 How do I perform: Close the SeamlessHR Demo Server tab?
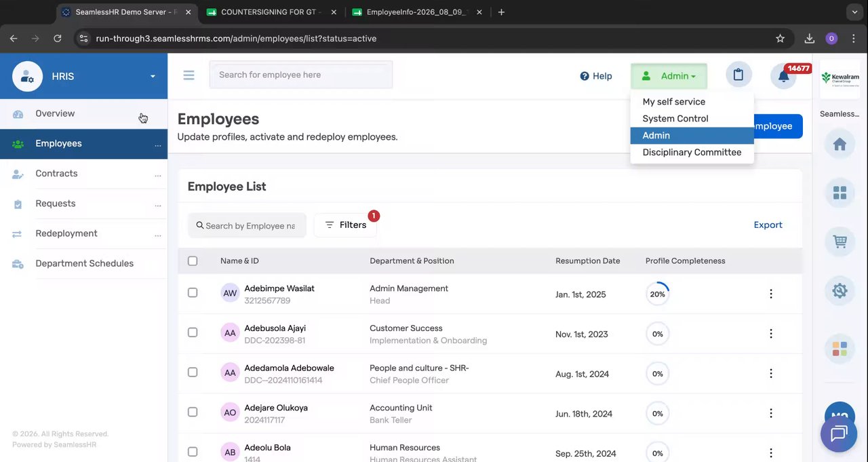coord(188,12)
